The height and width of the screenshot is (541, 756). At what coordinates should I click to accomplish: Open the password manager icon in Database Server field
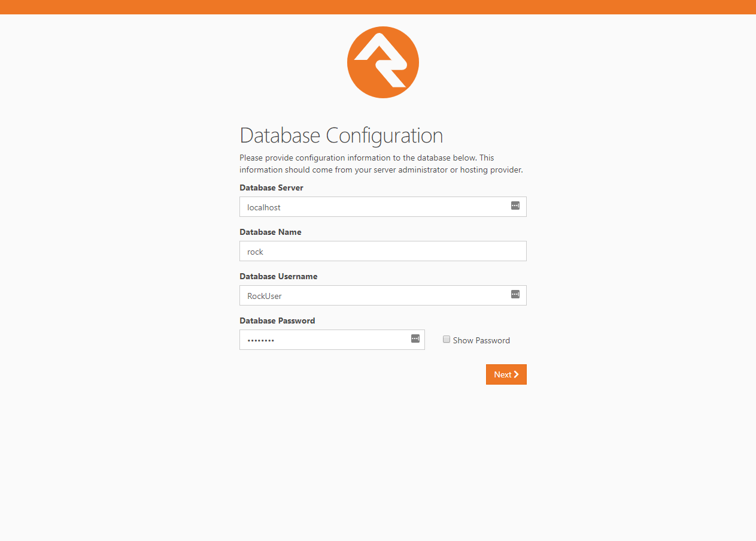pyautogui.click(x=515, y=205)
